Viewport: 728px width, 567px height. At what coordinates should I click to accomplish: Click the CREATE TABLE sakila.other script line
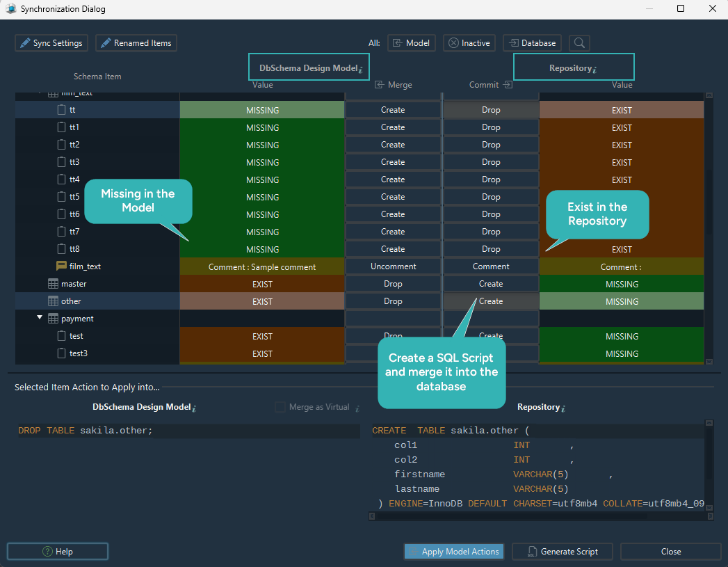[x=451, y=431]
